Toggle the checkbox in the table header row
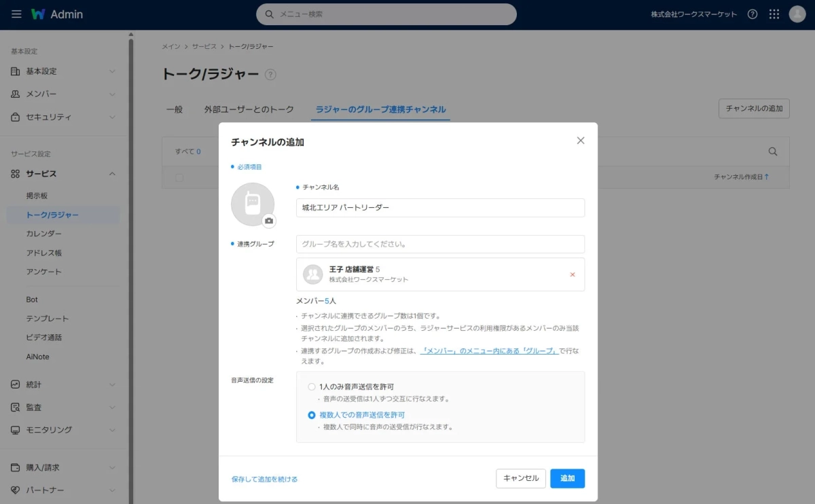Viewport: 815px width, 504px height. click(179, 177)
